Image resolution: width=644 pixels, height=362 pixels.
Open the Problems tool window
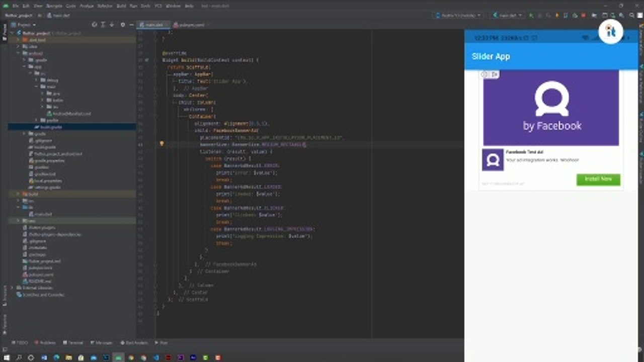coord(45,342)
